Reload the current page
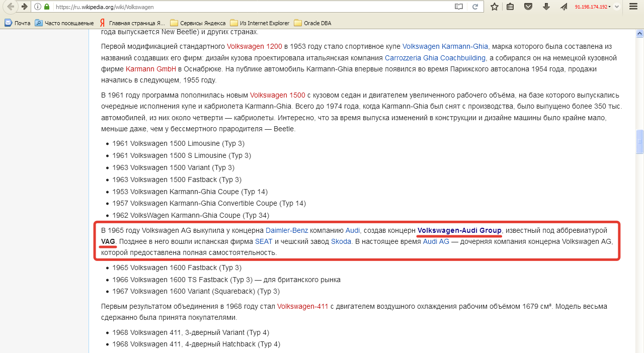This screenshot has height=353, width=644. (474, 7)
